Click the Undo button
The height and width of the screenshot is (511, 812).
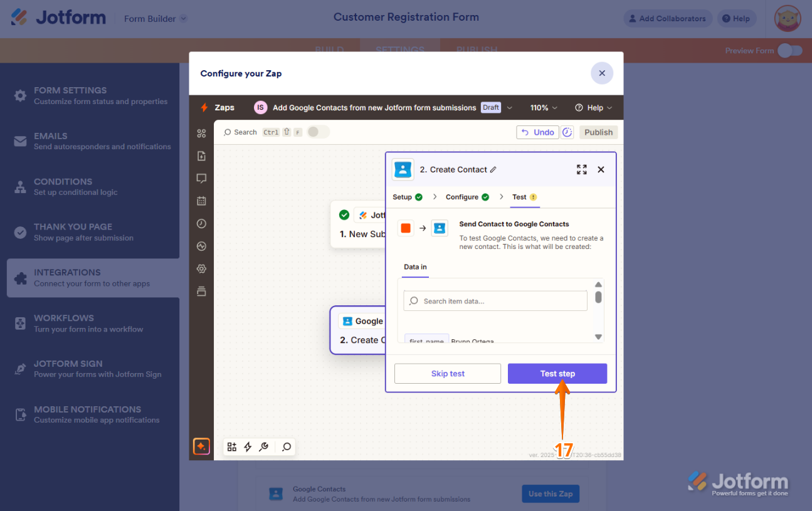click(x=537, y=132)
